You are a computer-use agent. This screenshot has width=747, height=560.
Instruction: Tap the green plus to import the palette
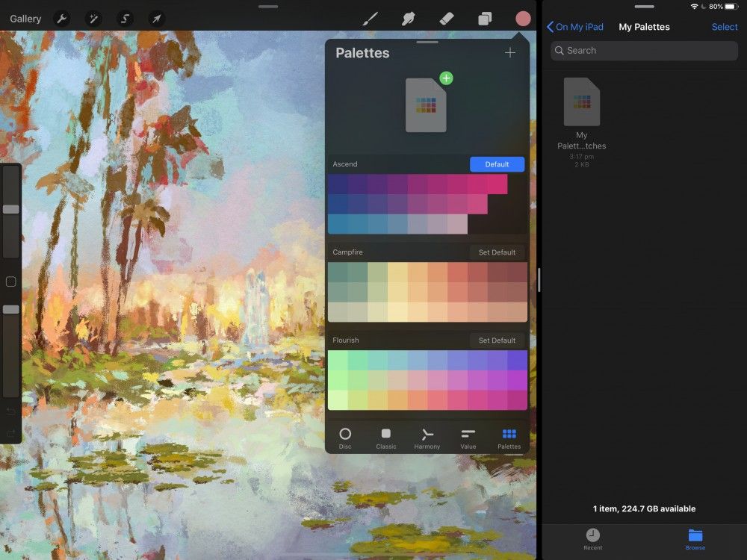[446, 78]
